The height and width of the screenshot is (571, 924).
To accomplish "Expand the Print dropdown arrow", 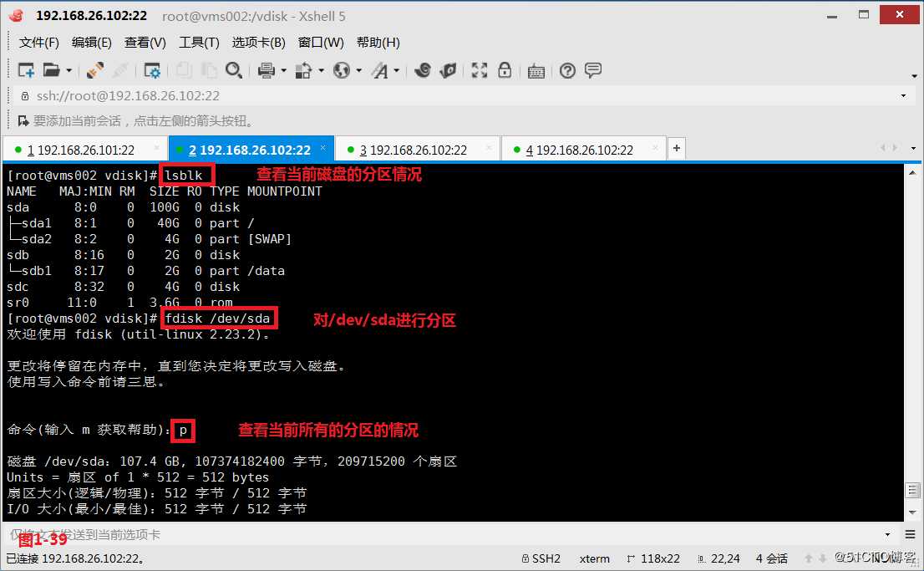I will click(283, 71).
